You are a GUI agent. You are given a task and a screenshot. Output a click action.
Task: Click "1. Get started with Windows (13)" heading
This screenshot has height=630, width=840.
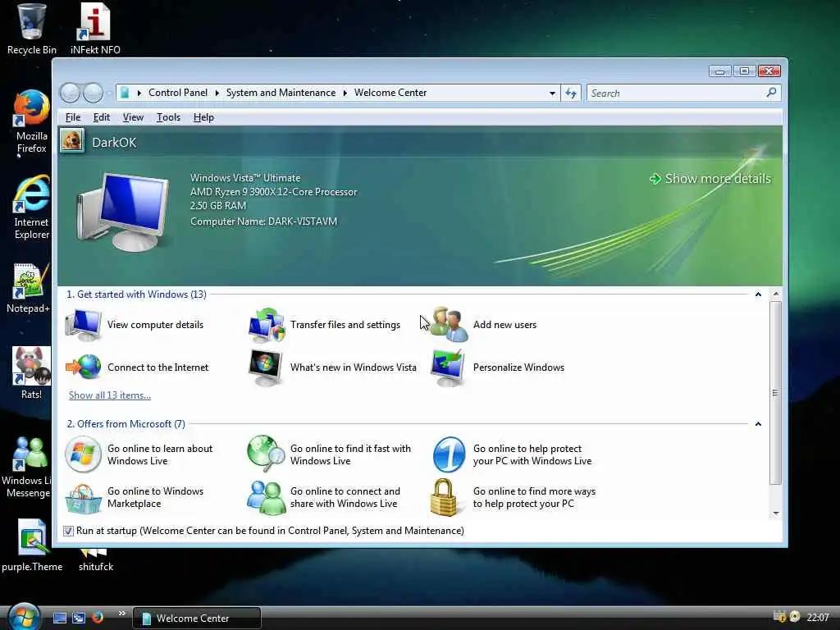[137, 294]
